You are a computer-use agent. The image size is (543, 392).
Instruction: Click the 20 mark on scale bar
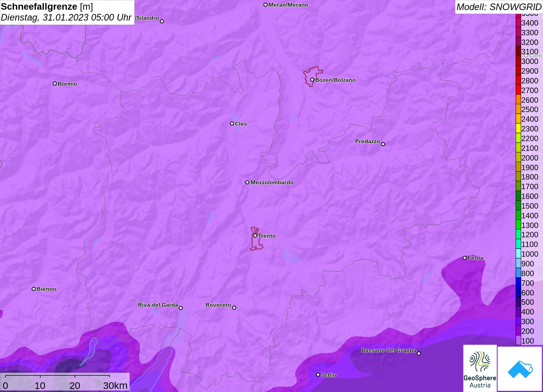(x=75, y=385)
